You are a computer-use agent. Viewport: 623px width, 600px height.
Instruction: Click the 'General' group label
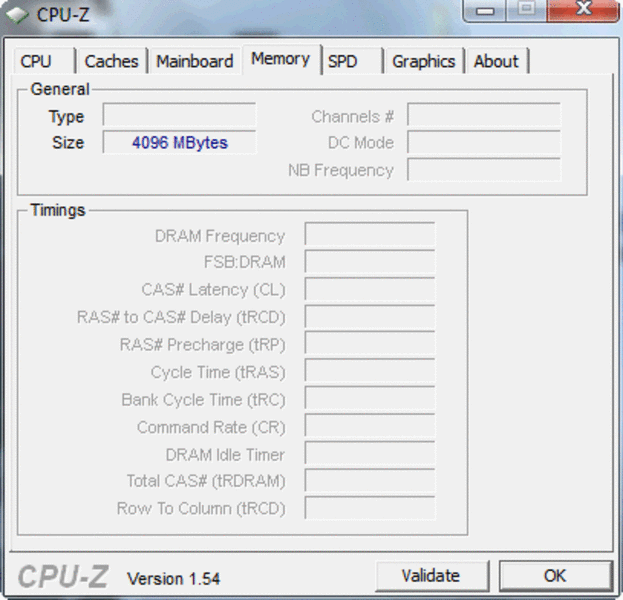pos(60,89)
